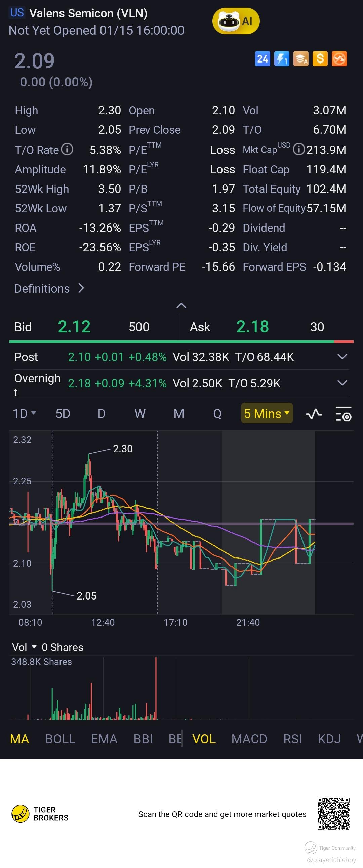This screenshot has width=363, height=868.
Task: Select the RSI sub-indicator
Action: pos(292,739)
